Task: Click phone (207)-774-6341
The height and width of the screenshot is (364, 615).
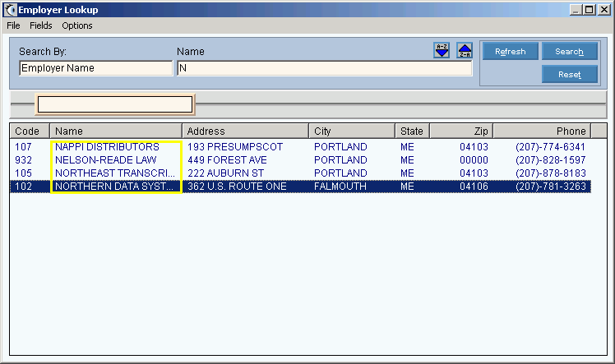Action: (x=550, y=147)
